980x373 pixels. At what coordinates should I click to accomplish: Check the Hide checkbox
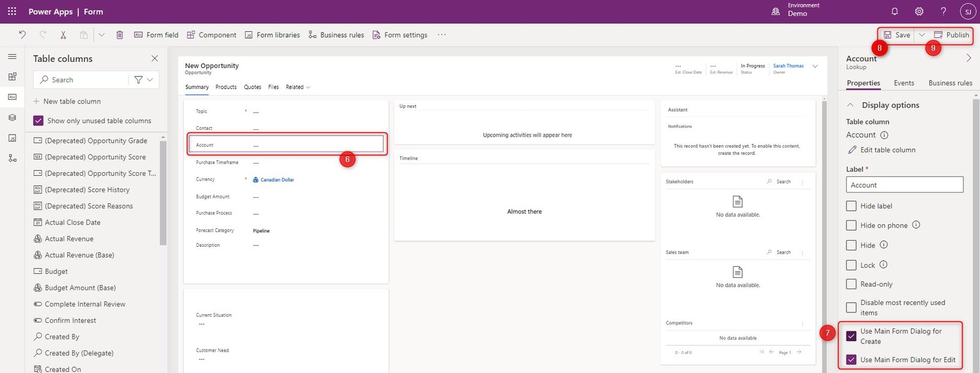[851, 245]
